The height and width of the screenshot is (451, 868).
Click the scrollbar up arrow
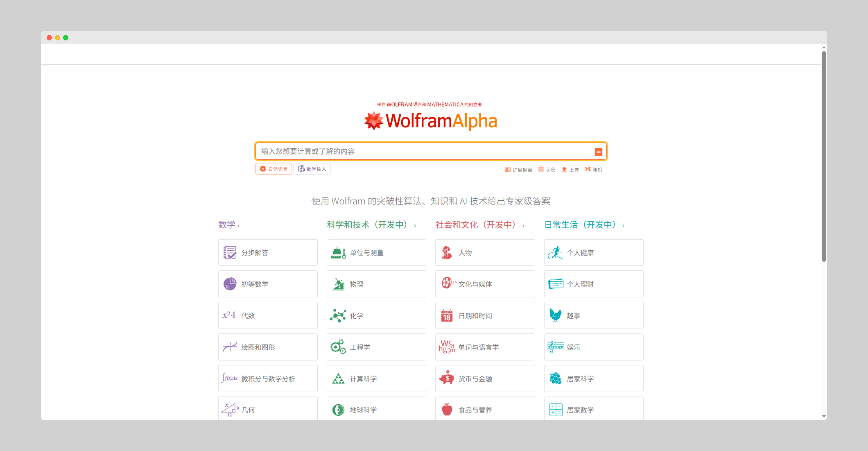[x=824, y=48]
